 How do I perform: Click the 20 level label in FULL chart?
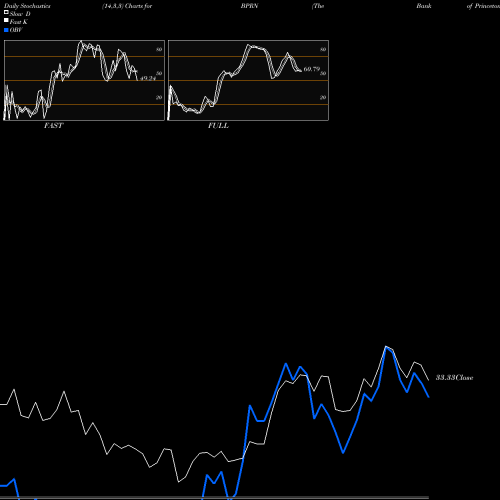[323, 97]
